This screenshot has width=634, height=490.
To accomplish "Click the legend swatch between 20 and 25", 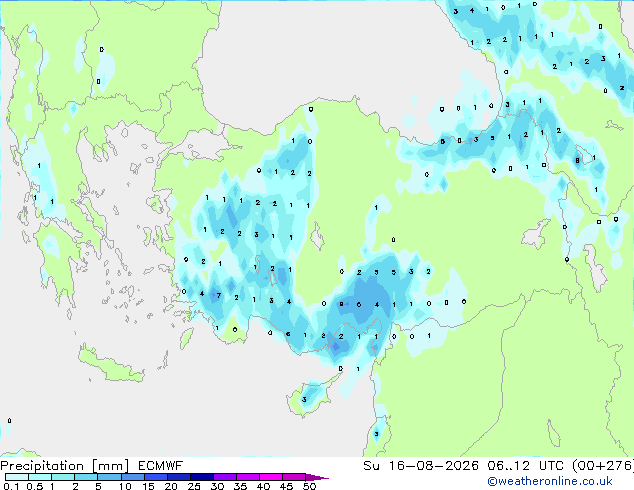I will point(179,477).
